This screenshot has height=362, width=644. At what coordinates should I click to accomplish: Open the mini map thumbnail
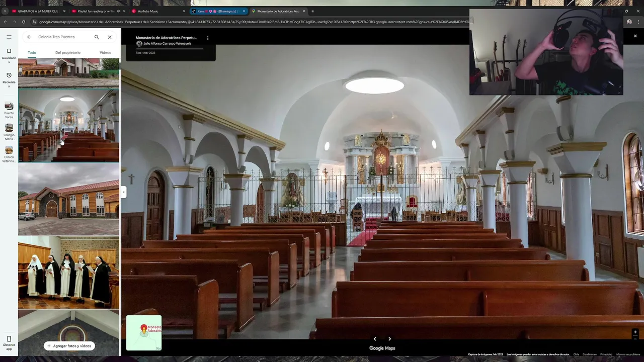coord(144,333)
